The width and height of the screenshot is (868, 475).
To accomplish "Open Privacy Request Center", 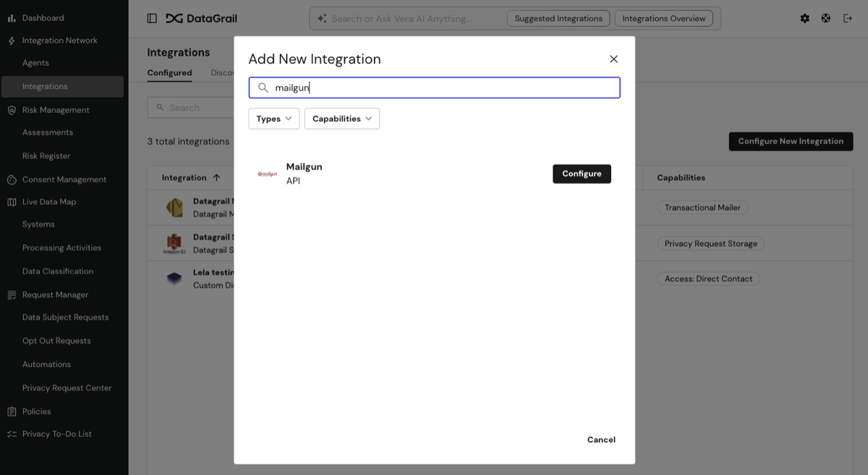I will click(67, 388).
